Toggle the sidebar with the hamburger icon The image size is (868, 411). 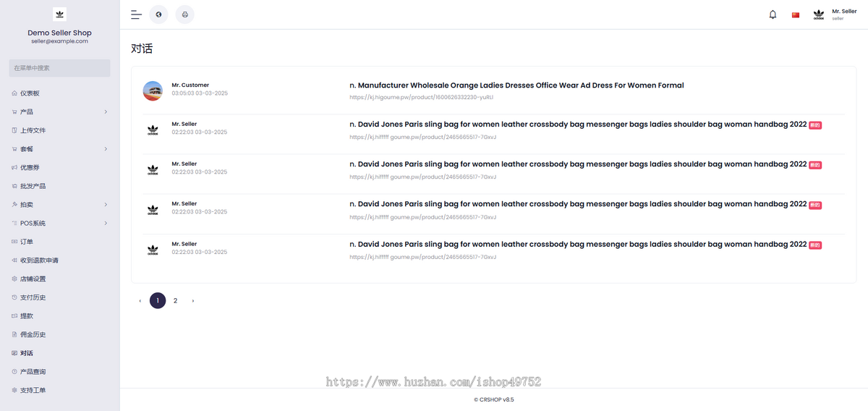coord(136,14)
